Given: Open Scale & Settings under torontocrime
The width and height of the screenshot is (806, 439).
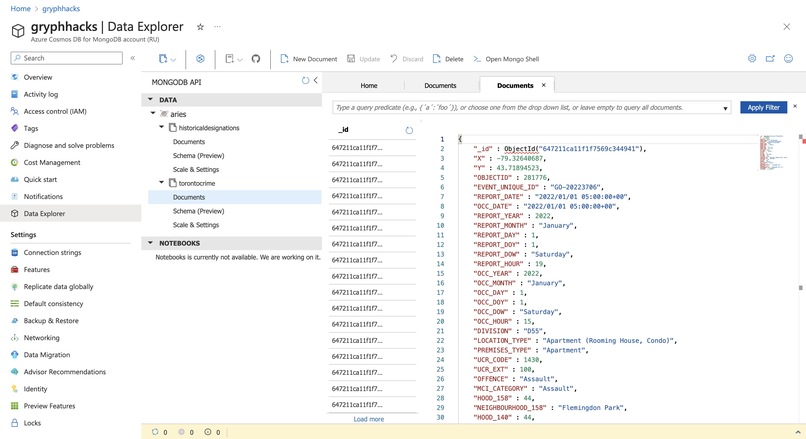Looking at the screenshot, I should pos(196,225).
